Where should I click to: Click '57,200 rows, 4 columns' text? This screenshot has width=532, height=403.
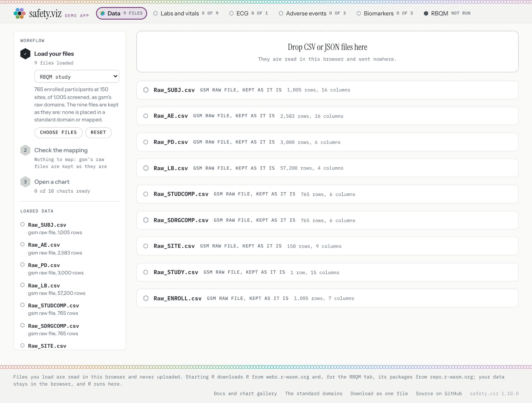pyautogui.click(x=312, y=168)
